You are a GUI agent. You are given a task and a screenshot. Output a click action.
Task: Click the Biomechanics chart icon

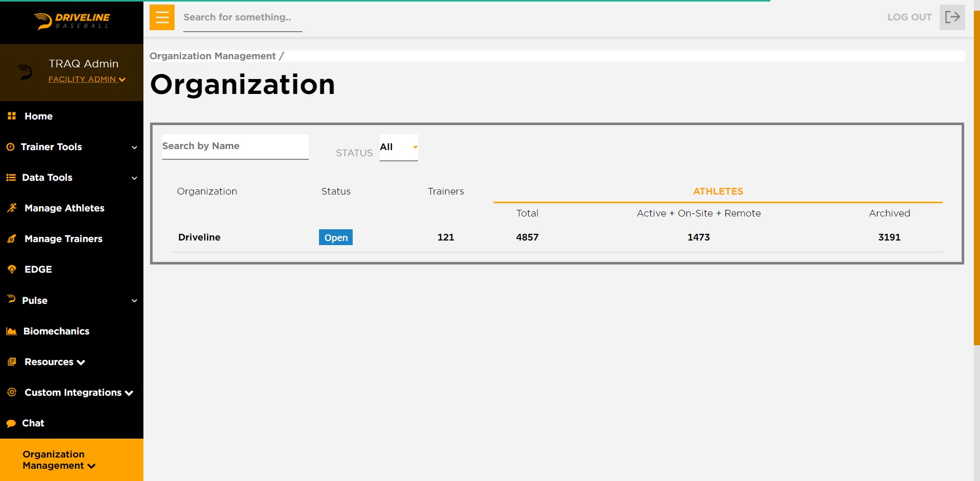[x=11, y=331]
